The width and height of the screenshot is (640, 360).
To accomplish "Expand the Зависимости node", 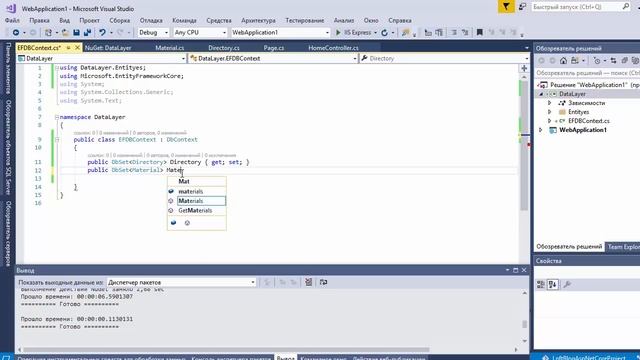I will point(549,103).
